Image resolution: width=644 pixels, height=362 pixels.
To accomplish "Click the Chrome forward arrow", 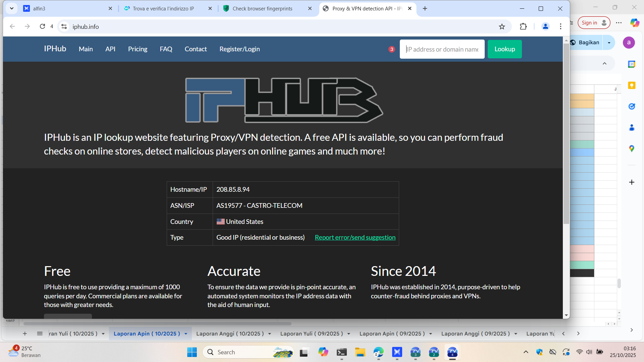I will pos(27,26).
